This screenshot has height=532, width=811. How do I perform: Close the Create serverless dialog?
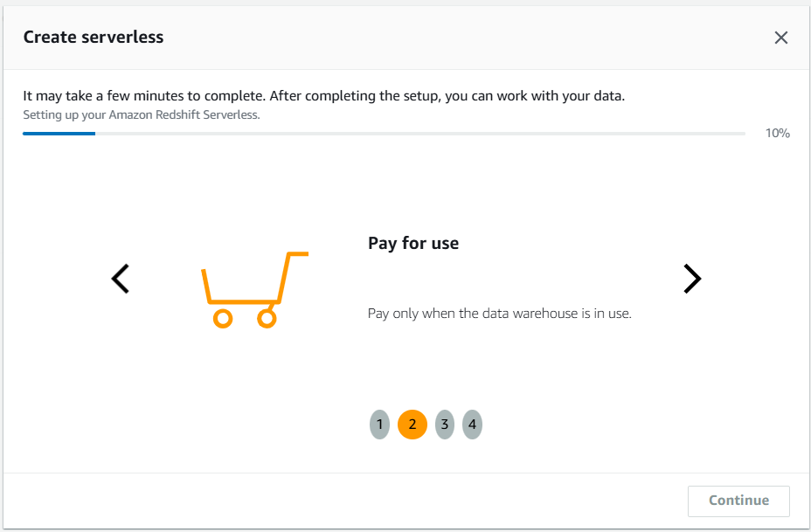pyautogui.click(x=781, y=38)
